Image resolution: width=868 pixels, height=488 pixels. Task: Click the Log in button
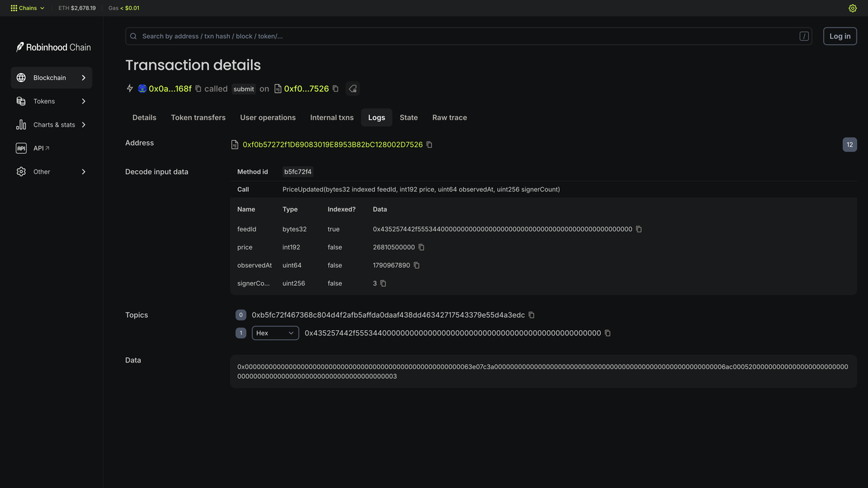point(840,36)
